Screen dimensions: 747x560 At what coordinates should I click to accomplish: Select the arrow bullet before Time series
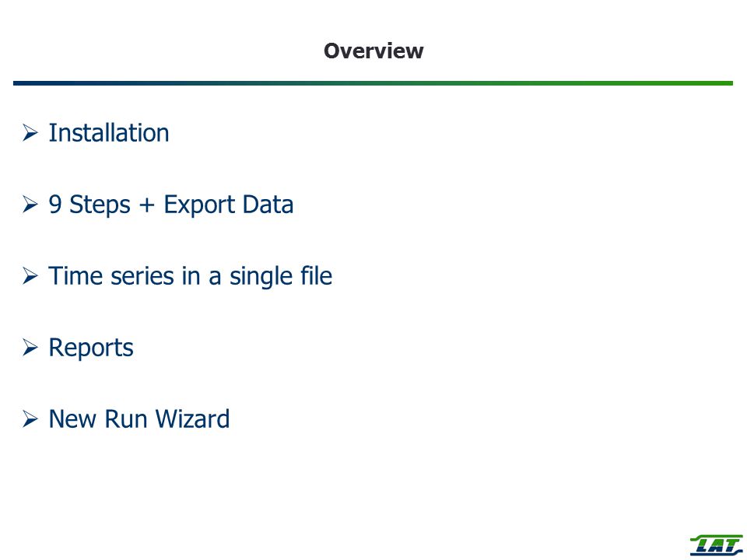(x=30, y=276)
